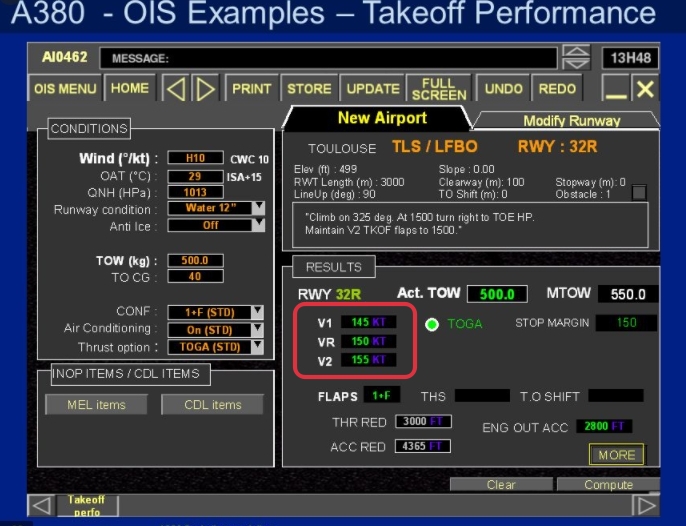Close the OIS window with X

click(x=645, y=89)
